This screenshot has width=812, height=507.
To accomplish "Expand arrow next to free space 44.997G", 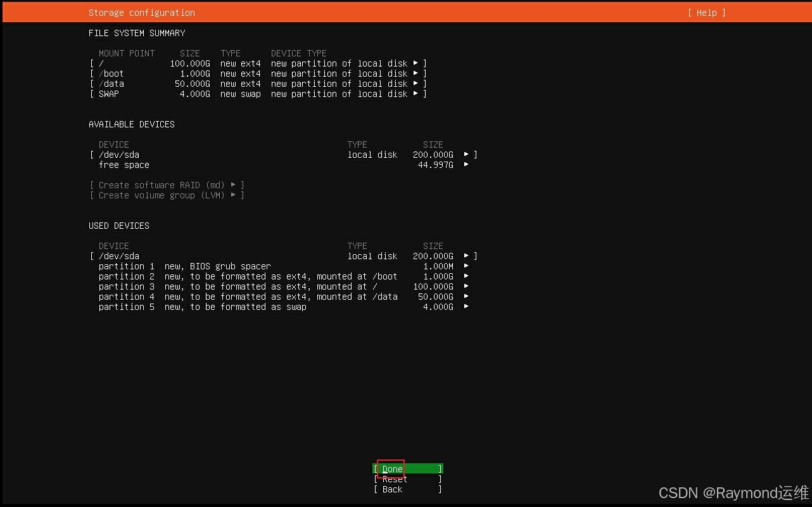I will click(466, 165).
